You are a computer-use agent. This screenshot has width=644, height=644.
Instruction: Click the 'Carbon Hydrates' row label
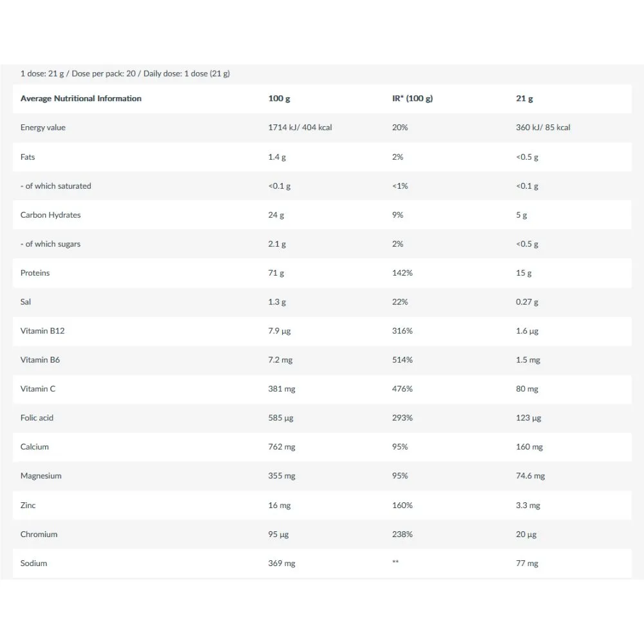point(50,215)
